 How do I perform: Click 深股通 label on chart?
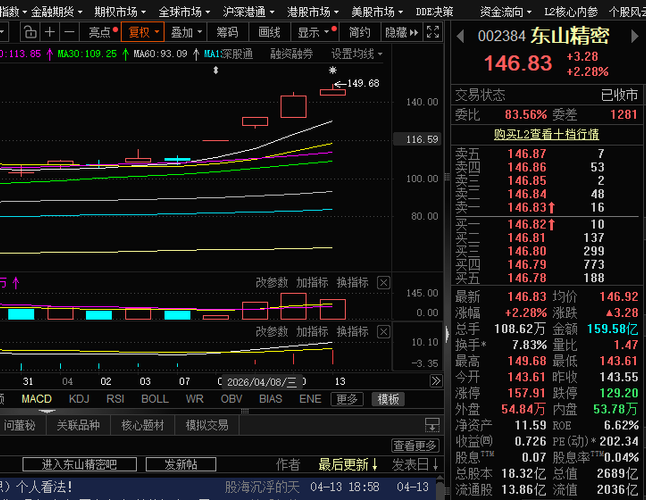237,54
